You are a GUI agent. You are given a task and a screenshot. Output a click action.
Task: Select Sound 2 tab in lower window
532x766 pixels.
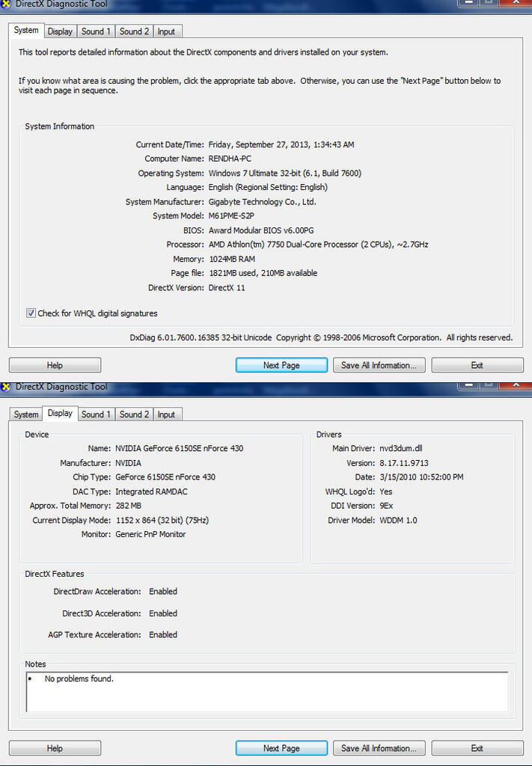(135, 414)
